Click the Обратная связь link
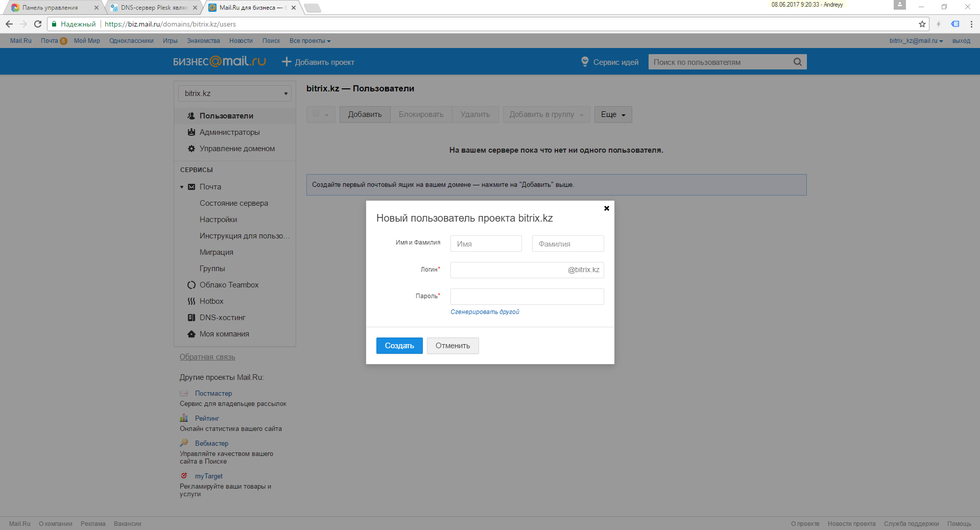The width and height of the screenshot is (980, 530). click(x=207, y=357)
